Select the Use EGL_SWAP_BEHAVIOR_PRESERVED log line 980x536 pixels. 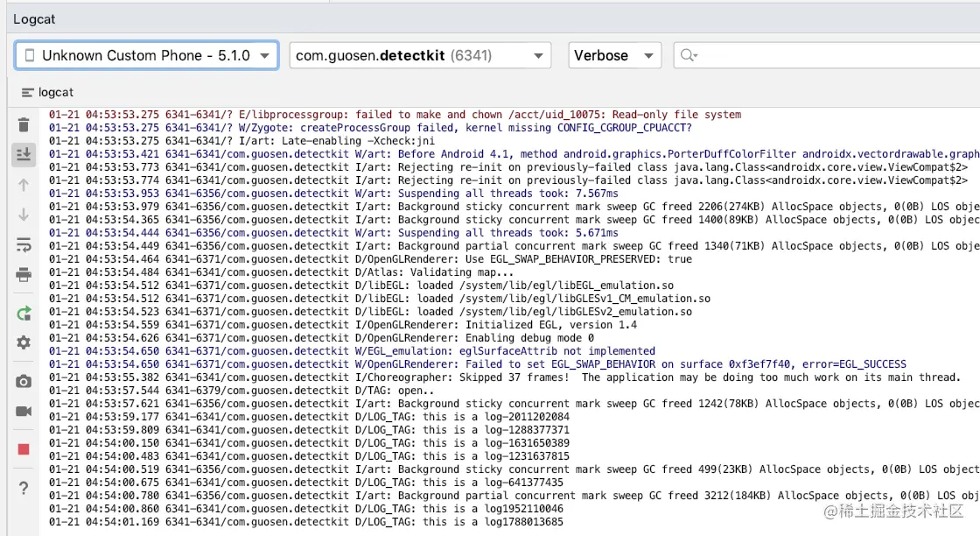click(x=371, y=259)
